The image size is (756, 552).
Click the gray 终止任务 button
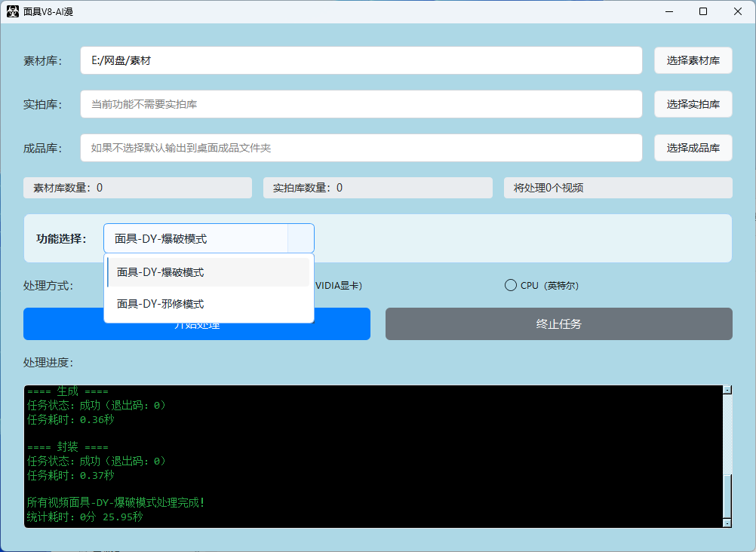pos(559,324)
